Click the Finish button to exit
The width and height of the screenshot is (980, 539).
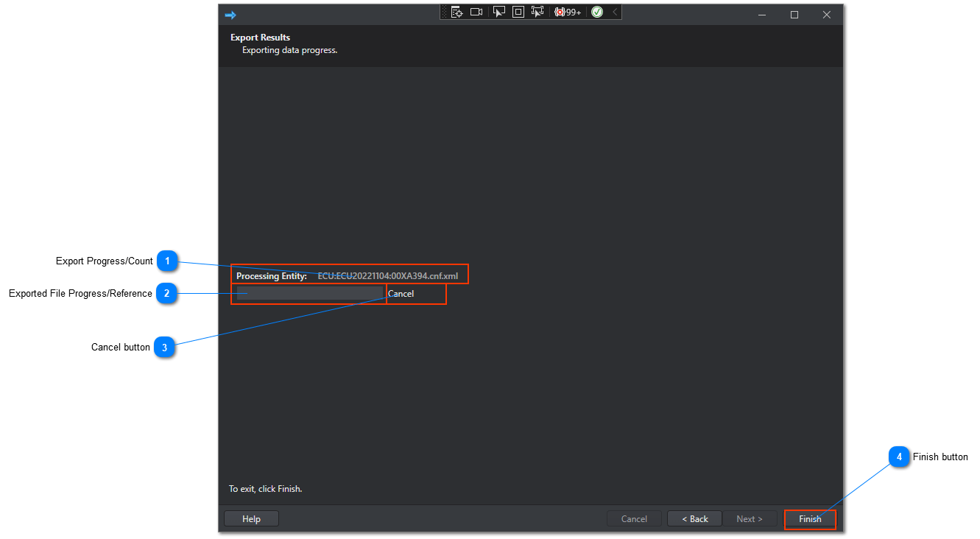tap(810, 519)
